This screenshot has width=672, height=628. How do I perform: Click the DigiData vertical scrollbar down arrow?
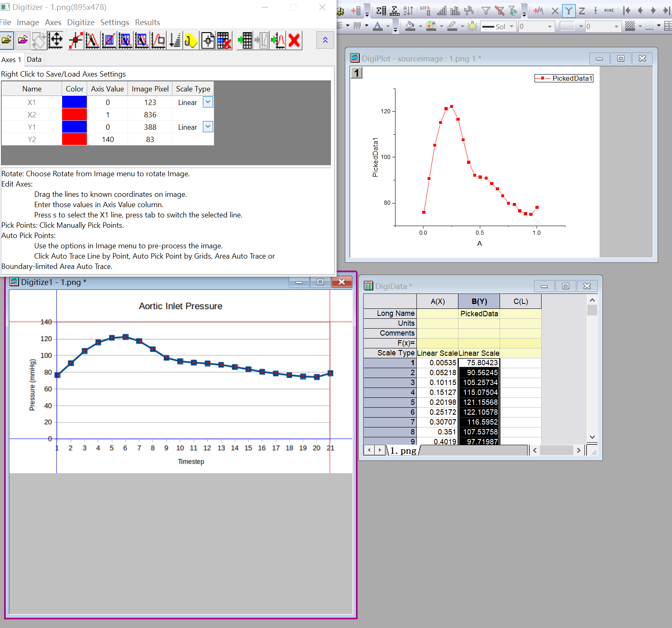click(592, 437)
